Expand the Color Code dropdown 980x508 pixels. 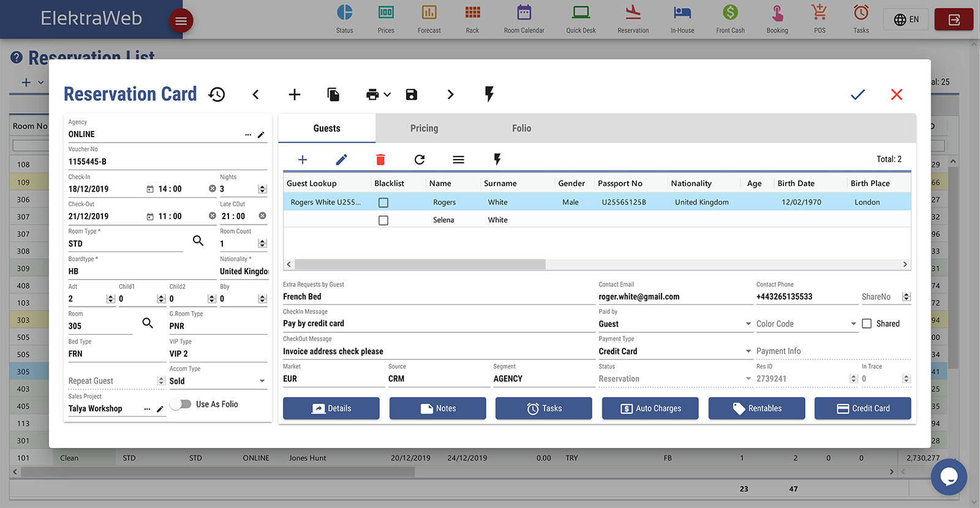coord(853,324)
